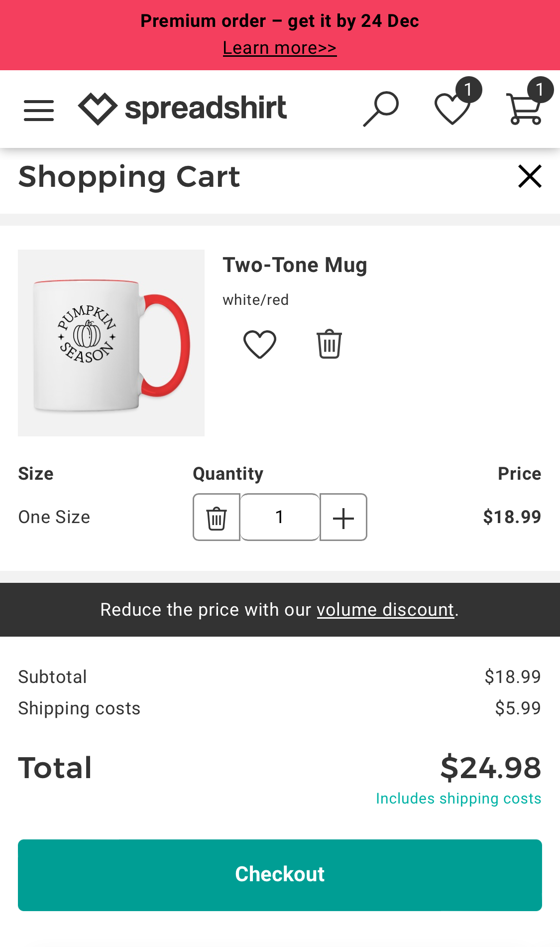
Task: Click the pumpkin mug product thumbnail
Action: coord(111,343)
